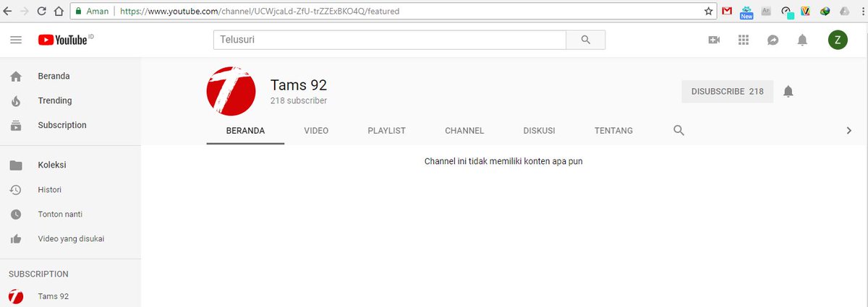
Task: Click the 218 subscriber text
Action: click(299, 101)
